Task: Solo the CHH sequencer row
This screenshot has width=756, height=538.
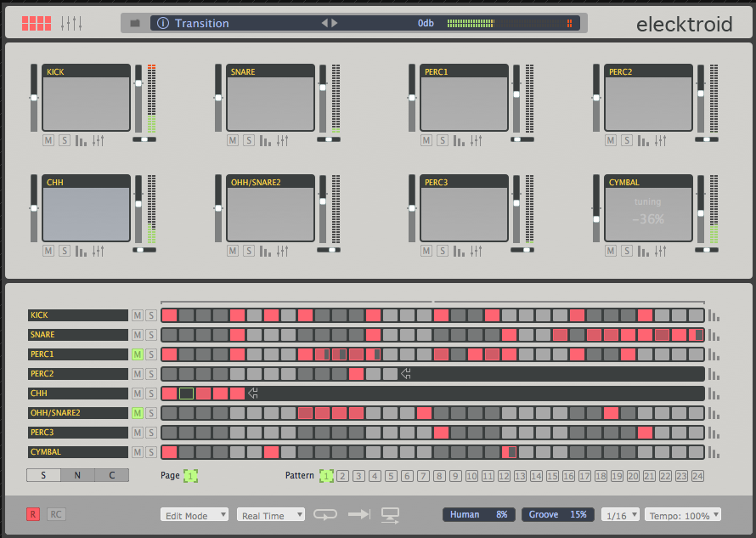Action: point(151,394)
